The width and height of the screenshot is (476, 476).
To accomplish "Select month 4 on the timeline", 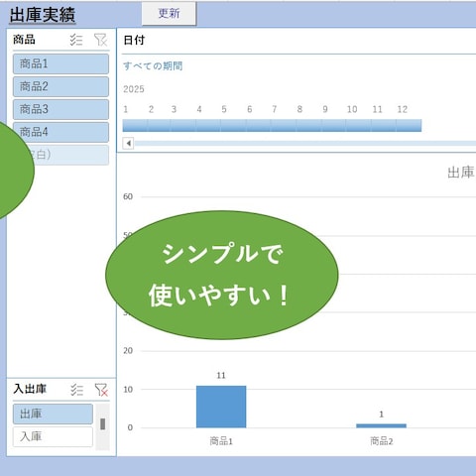I will 208,126.
